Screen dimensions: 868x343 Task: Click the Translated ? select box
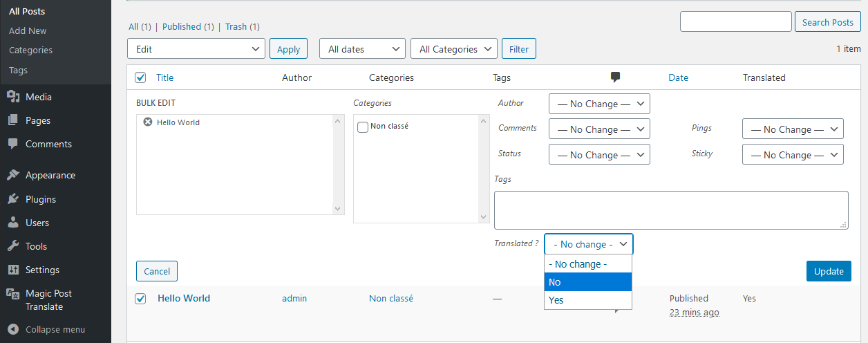click(589, 244)
